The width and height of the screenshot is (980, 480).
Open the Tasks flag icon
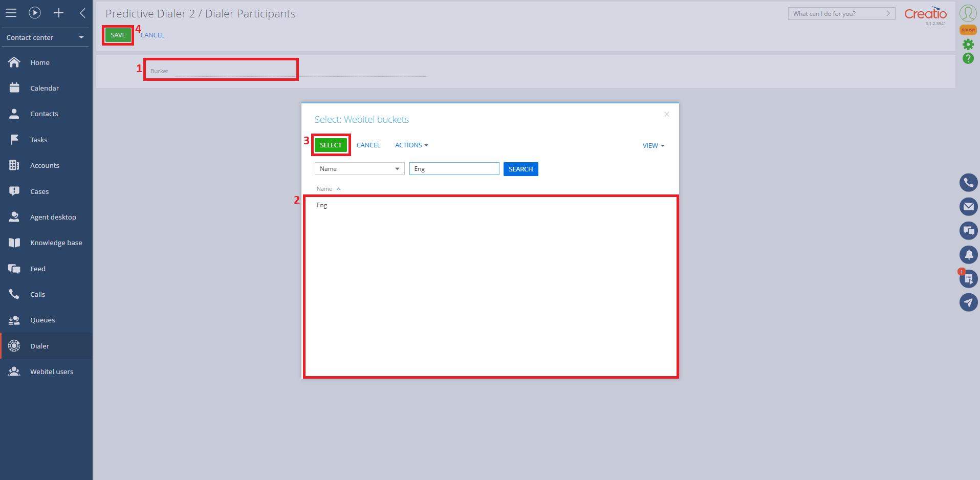pos(14,140)
